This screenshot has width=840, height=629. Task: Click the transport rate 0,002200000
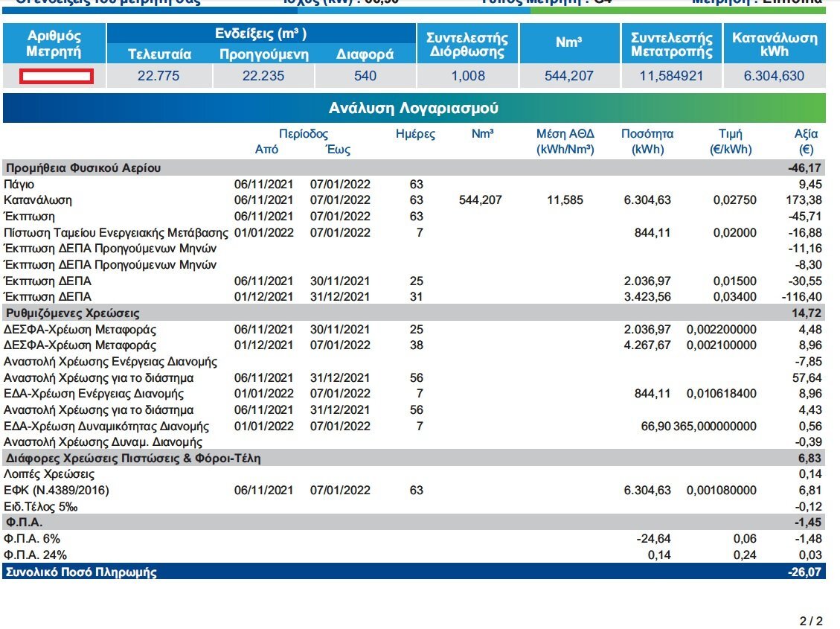click(x=722, y=330)
